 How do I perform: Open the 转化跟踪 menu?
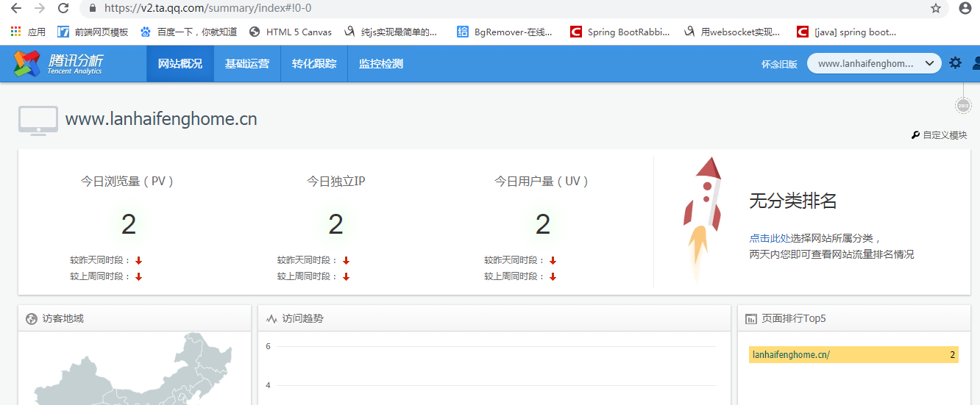tap(314, 64)
